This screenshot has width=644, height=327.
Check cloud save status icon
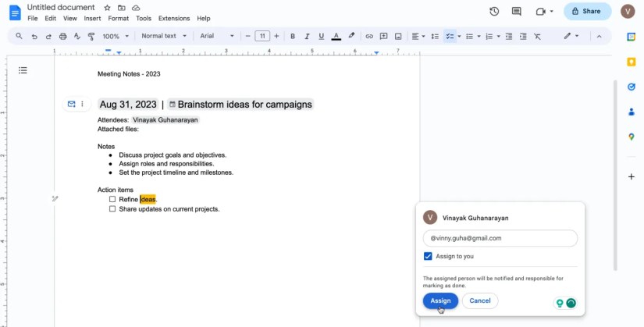(x=136, y=8)
